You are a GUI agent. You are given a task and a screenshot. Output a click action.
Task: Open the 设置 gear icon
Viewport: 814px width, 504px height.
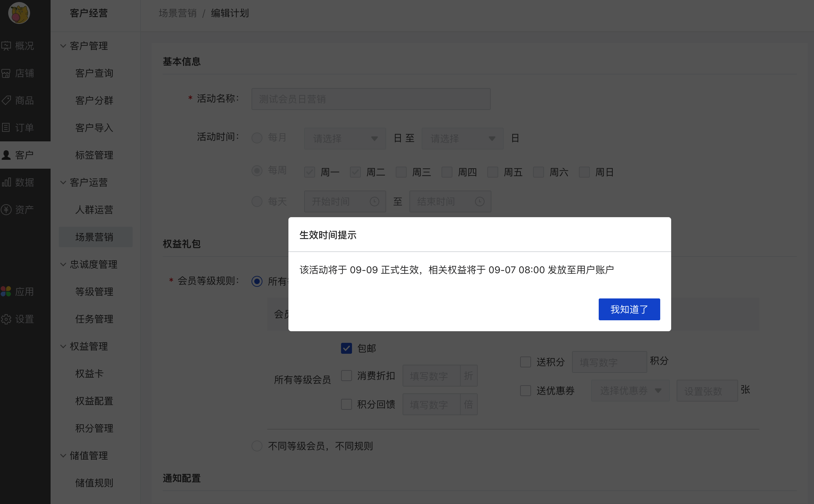6,319
